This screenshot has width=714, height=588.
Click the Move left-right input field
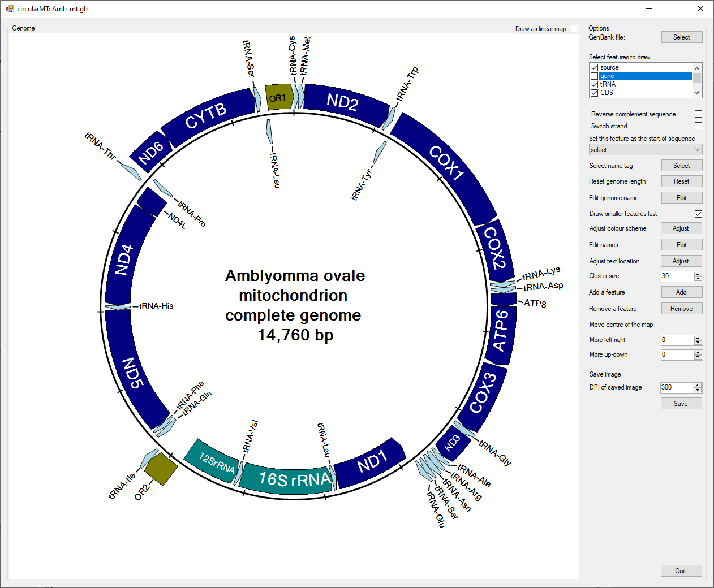point(677,340)
